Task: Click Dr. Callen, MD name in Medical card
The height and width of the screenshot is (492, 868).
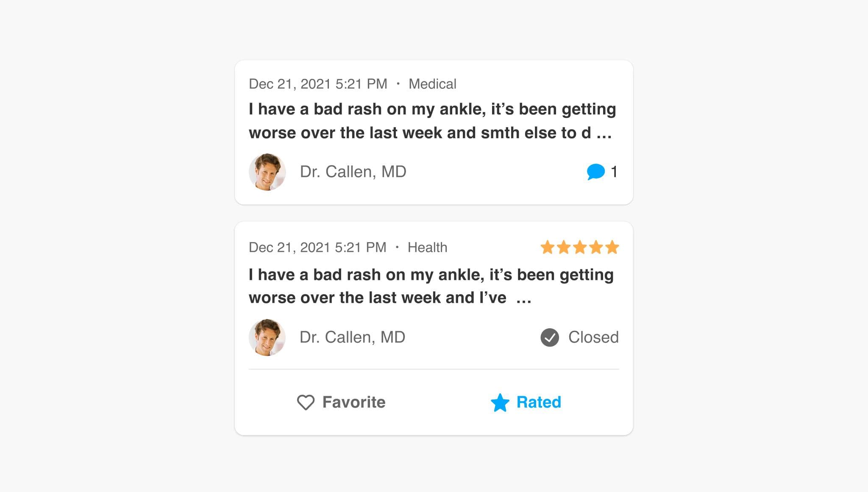Action: pyautogui.click(x=353, y=172)
